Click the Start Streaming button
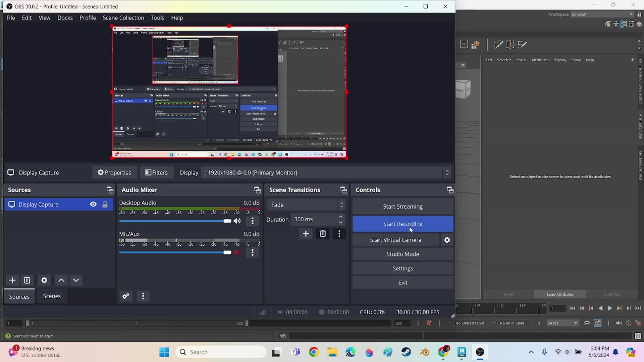This screenshot has width=644, height=362. click(402, 206)
